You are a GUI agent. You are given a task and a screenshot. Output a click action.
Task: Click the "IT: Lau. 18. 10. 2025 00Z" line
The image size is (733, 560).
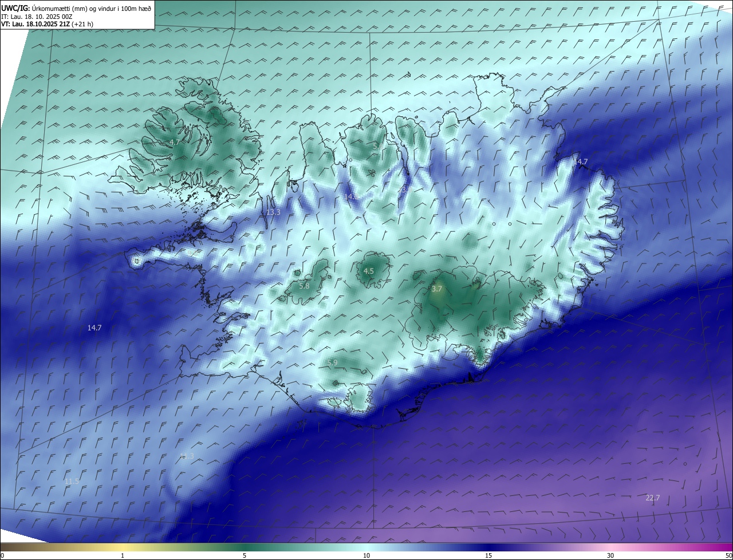click(x=37, y=16)
